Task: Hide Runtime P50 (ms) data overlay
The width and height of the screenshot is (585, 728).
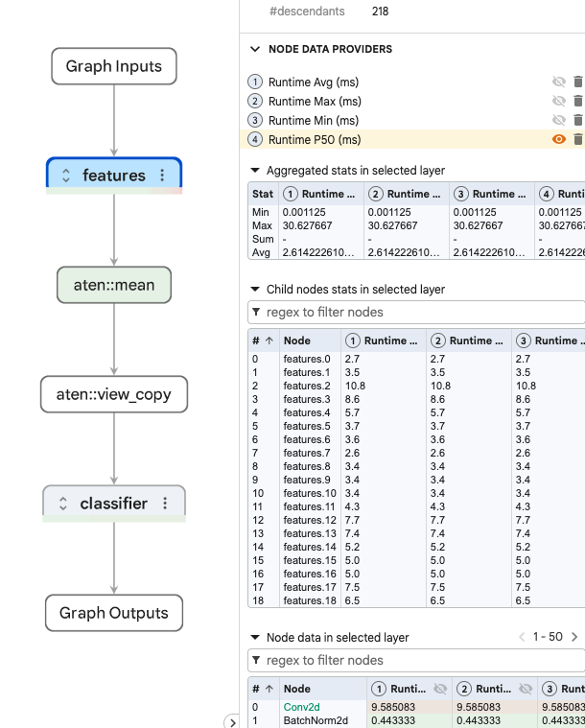Action: tap(558, 139)
